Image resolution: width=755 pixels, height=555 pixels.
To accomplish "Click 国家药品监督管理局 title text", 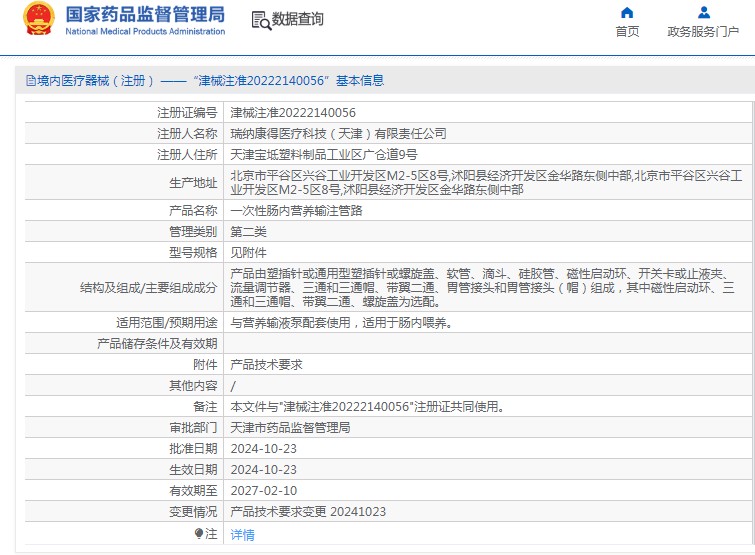I will 145,14.
